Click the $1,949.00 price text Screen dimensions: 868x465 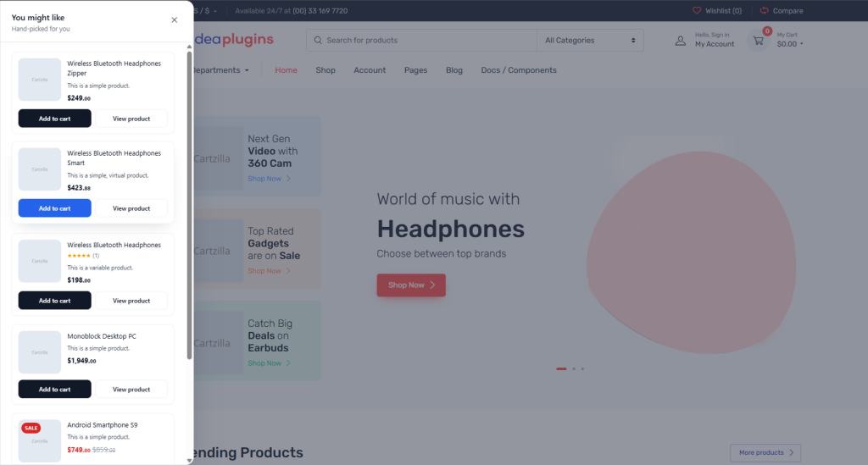click(x=81, y=361)
